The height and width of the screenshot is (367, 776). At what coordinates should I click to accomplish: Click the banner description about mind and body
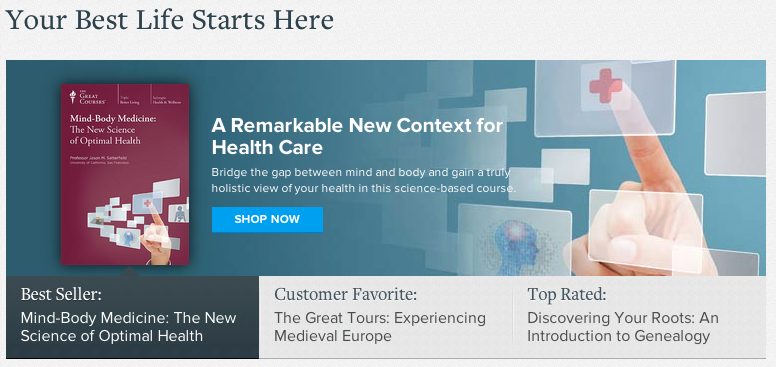(x=364, y=180)
